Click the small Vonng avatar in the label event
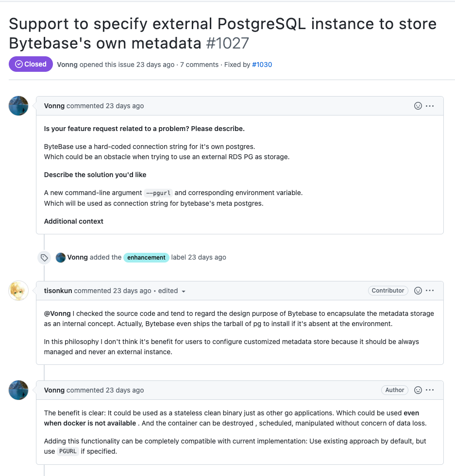Viewport: 455px width, 476px height. tap(61, 258)
